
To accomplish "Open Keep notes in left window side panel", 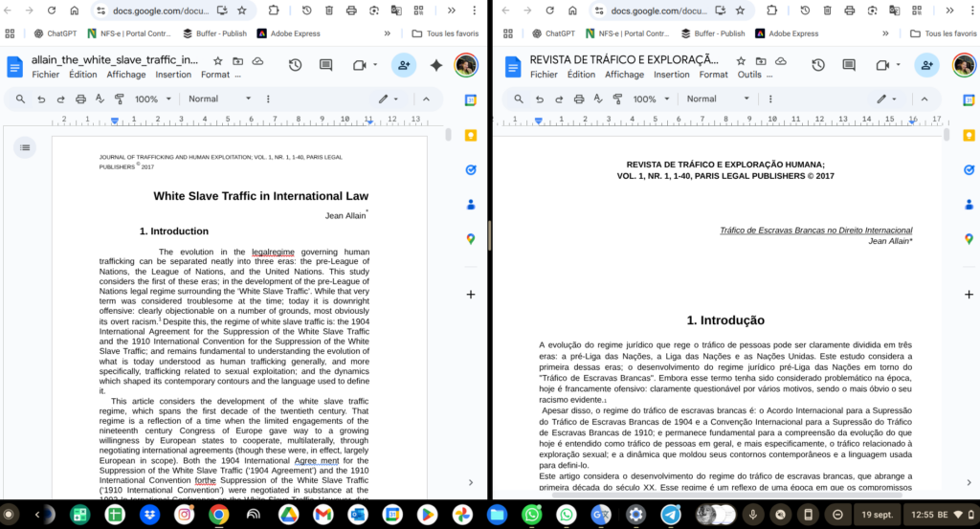I will (x=471, y=135).
